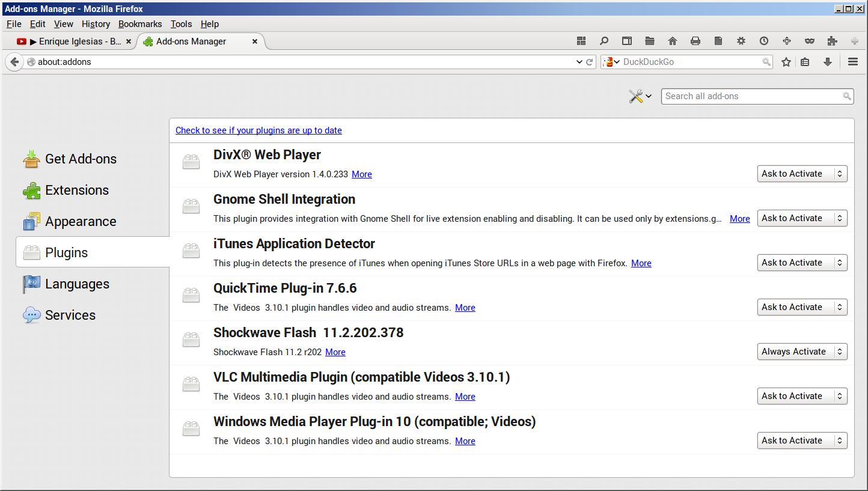Click the home icon in the tab bar
The image size is (868, 491).
672,41
